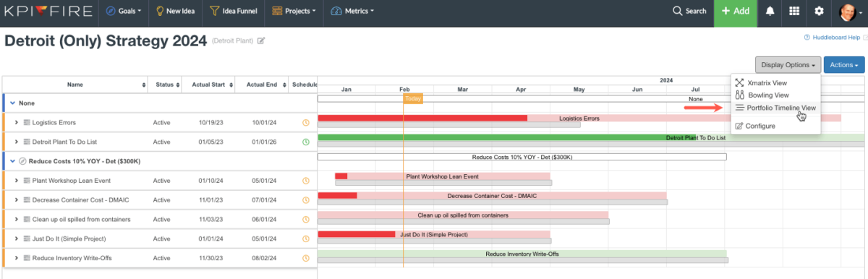Open the Goals dropdown

[x=124, y=11]
